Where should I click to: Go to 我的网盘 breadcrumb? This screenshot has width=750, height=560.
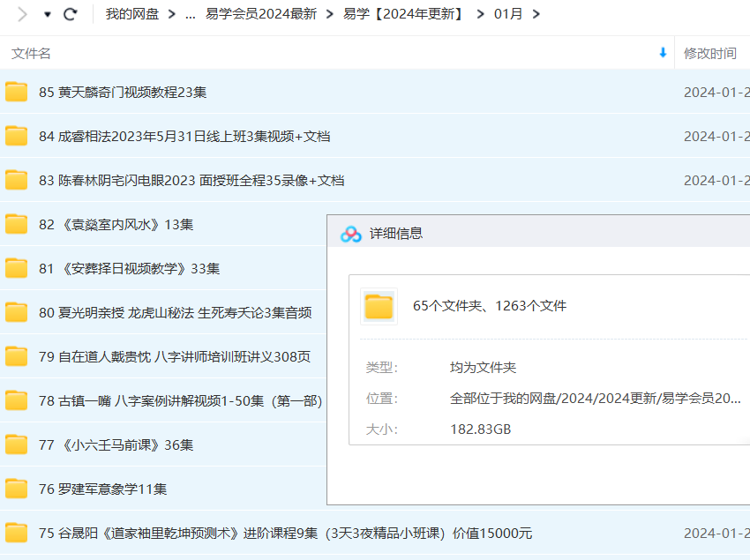point(132,14)
